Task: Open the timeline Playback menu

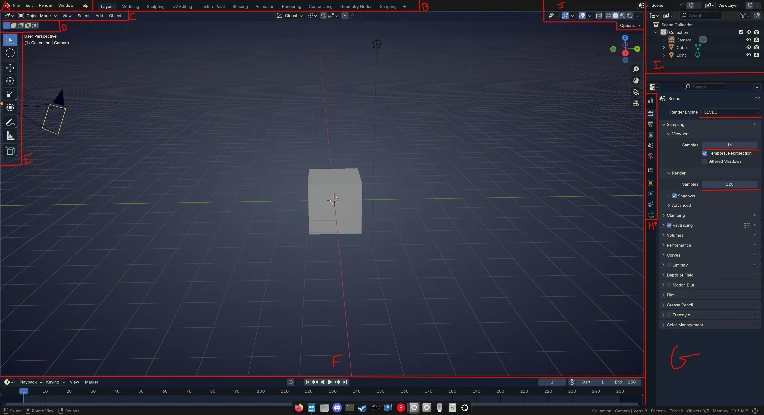Action: (x=30, y=382)
